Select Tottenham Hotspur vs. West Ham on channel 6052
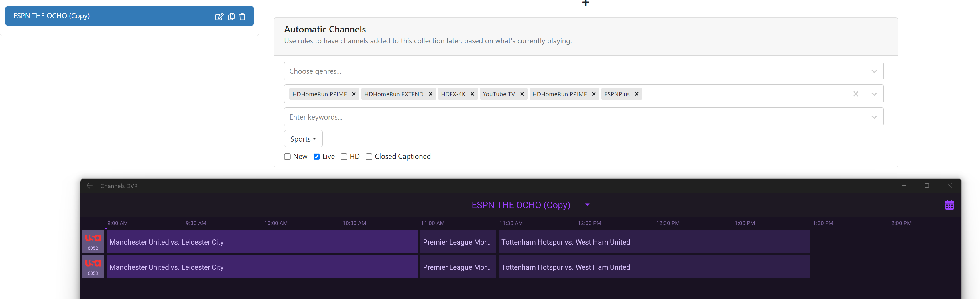This screenshot has width=980, height=299. click(x=654, y=242)
